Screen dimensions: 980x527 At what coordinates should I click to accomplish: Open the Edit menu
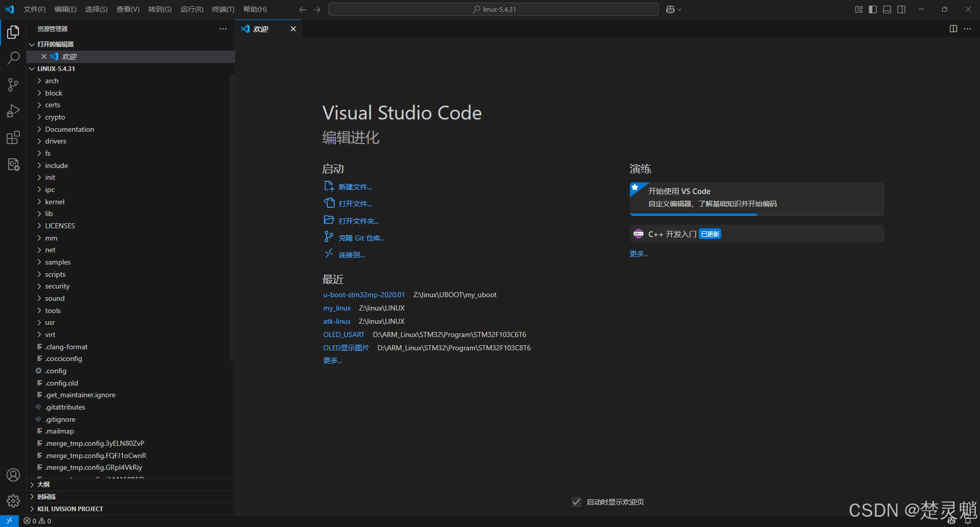(x=65, y=10)
